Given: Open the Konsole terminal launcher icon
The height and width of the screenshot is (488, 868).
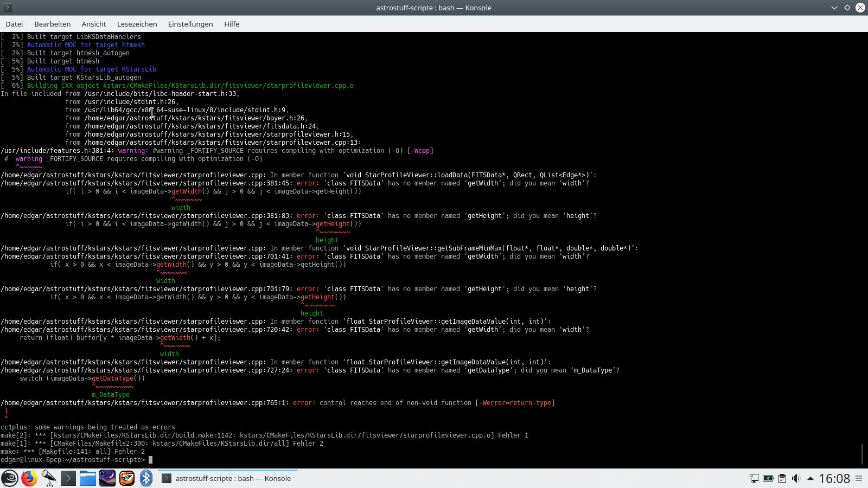Looking at the screenshot, I should (x=68, y=478).
